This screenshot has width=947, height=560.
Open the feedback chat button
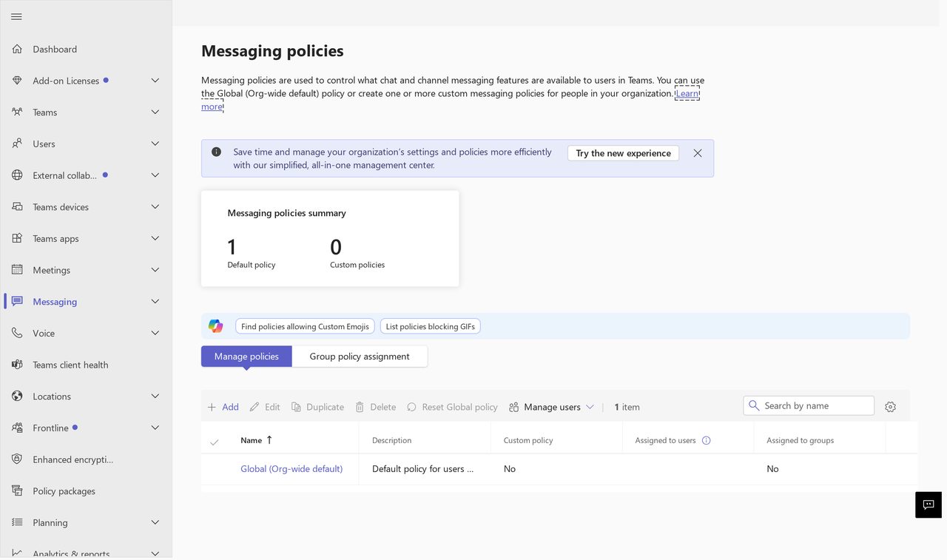coord(929,505)
